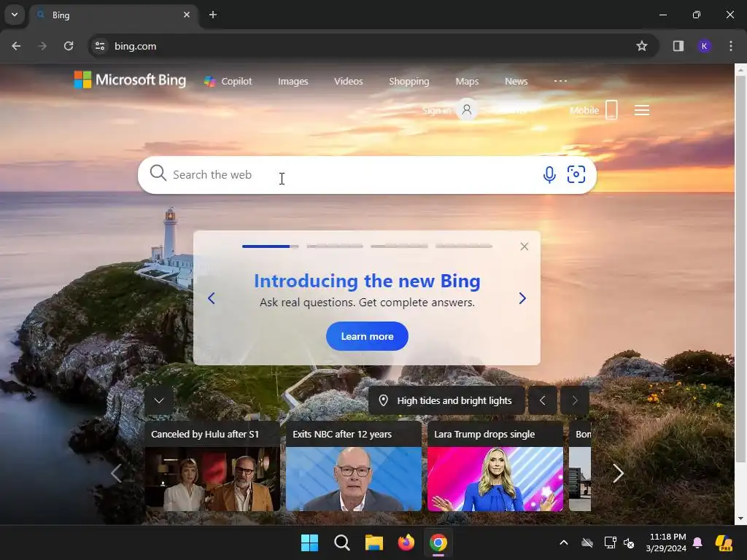Advance news carousel with right arrow

[x=618, y=473]
